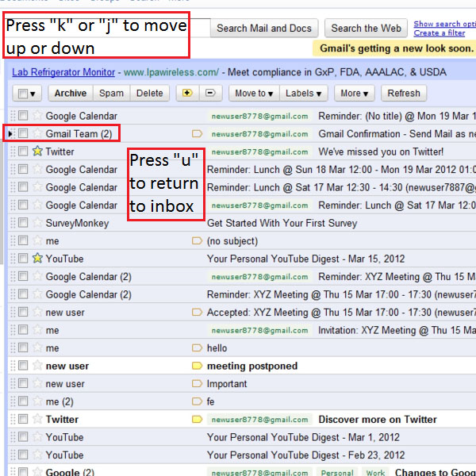
Task: Select checkbox of the 'hello' email
Action: (23, 347)
